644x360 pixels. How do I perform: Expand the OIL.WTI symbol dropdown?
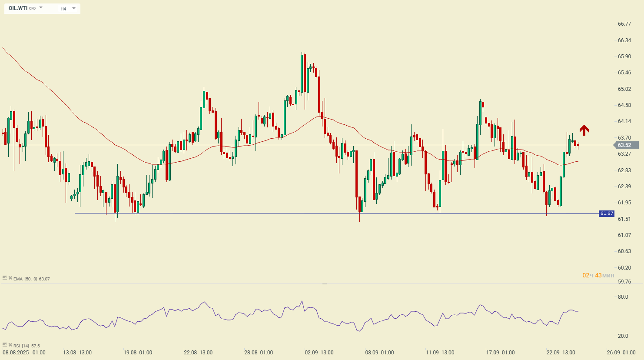coord(41,8)
